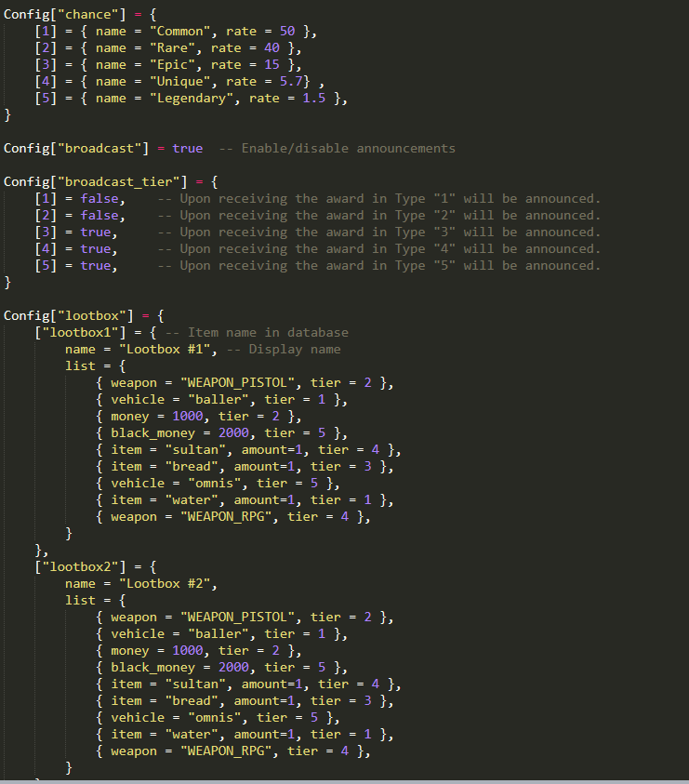This screenshot has width=689, height=784.
Task: Select the "Unique" tier name string
Action: point(180,82)
